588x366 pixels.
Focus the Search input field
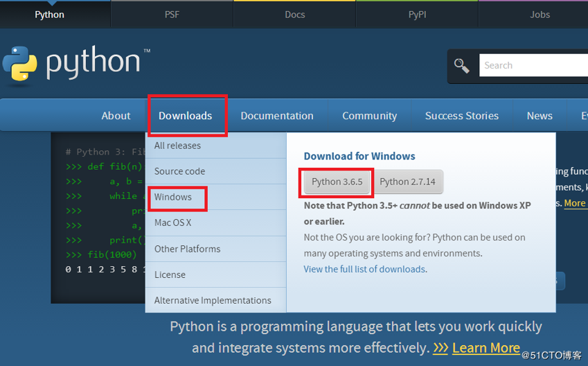[x=533, y=65]
